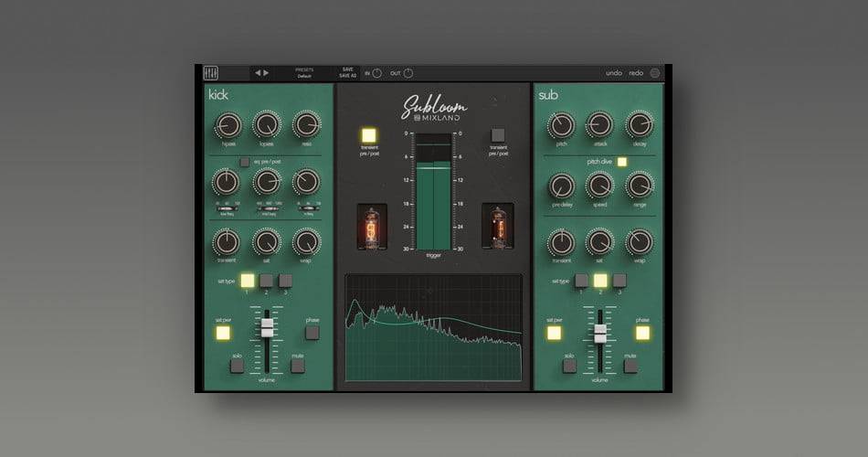Click the kick sat knob
The image size is (868, 457).
[x=267, y=242]
